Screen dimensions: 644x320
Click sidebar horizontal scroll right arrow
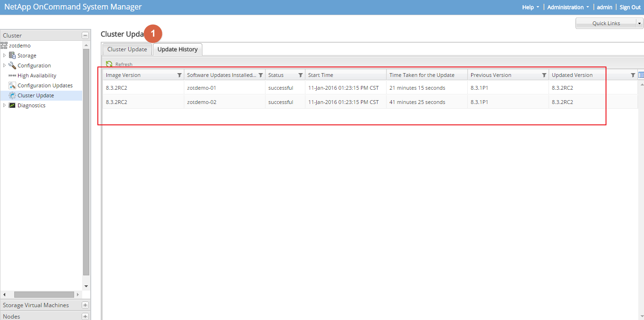[78, 295]
